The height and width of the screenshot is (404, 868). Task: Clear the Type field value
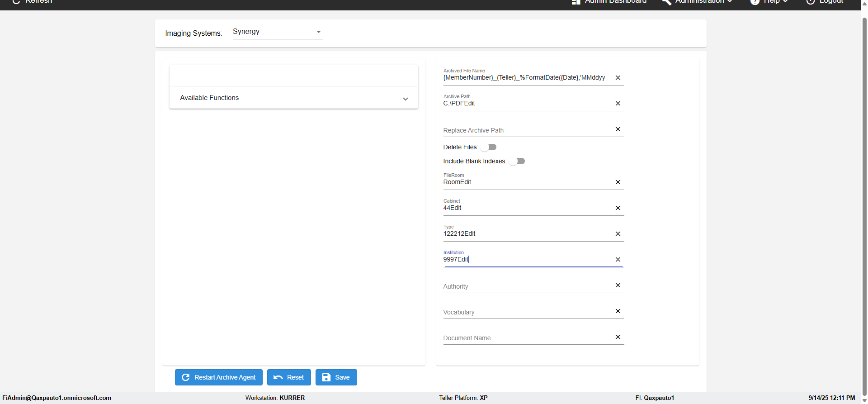pyautogui.click(x=618, y=234)
